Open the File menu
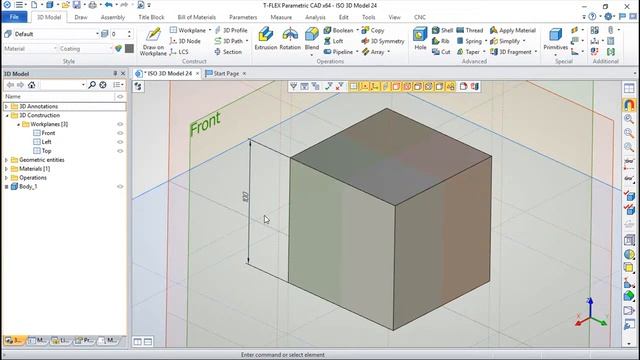 coord(14,17)
